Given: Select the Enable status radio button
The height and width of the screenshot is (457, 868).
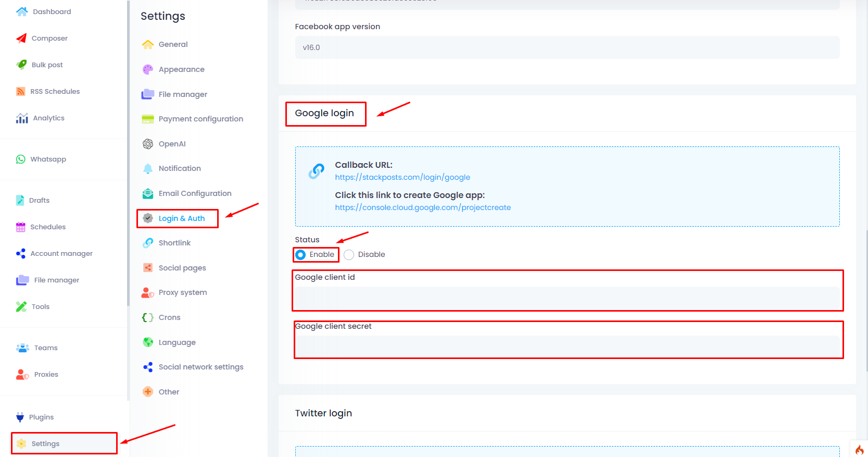Looking at the screenshot, I should click(300, 255).
